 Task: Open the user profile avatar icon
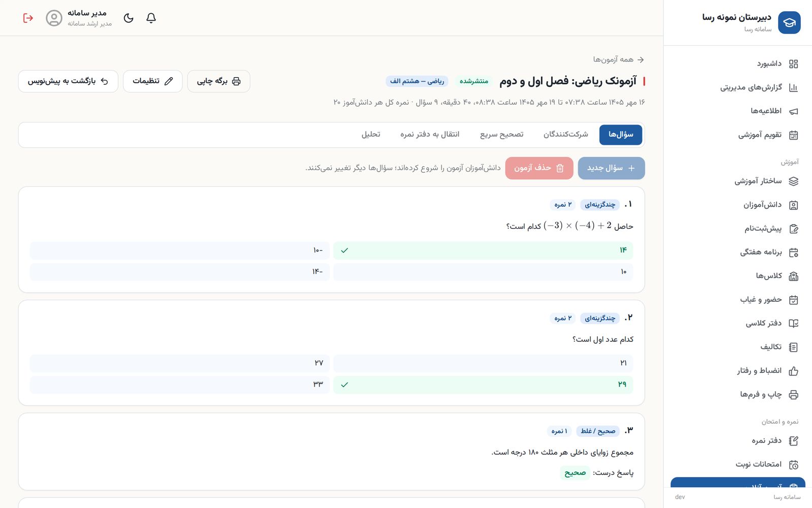click(54, 18)
